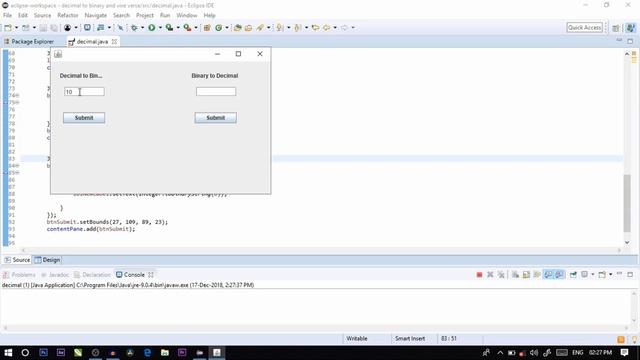
Task: Switch to the Package Explorer tab
Action: 29,42
